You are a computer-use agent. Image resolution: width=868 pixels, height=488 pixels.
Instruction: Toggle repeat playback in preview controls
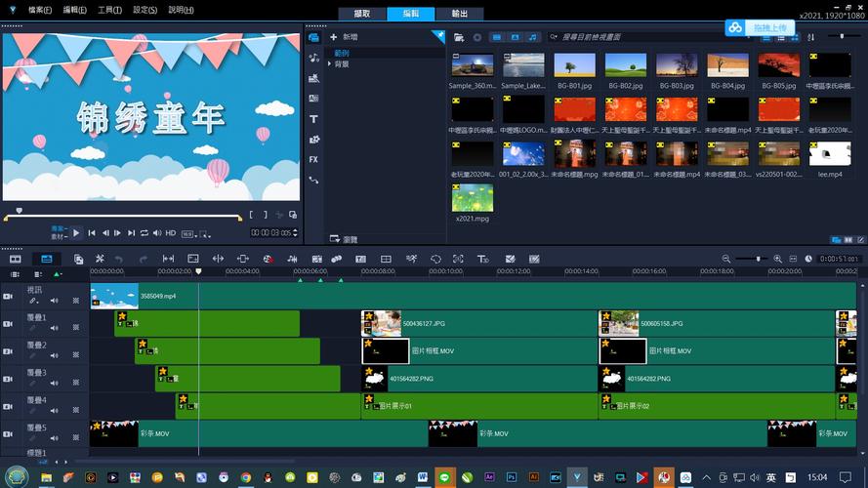tap(144, 233)
